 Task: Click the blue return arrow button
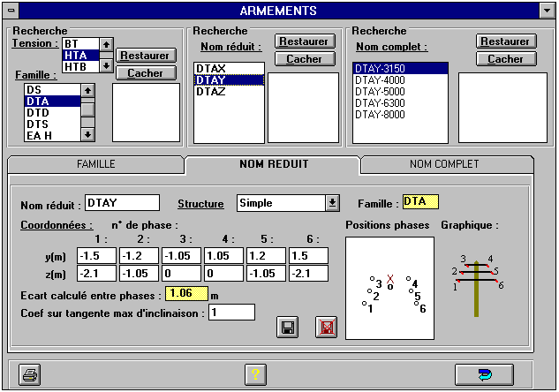pos(484,374)
